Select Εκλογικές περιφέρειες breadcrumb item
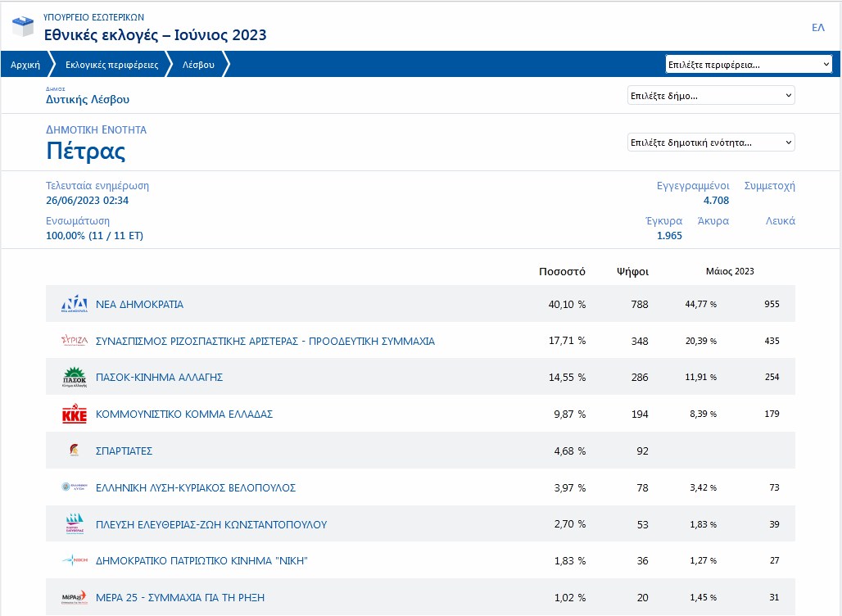 tap(111, 65)
